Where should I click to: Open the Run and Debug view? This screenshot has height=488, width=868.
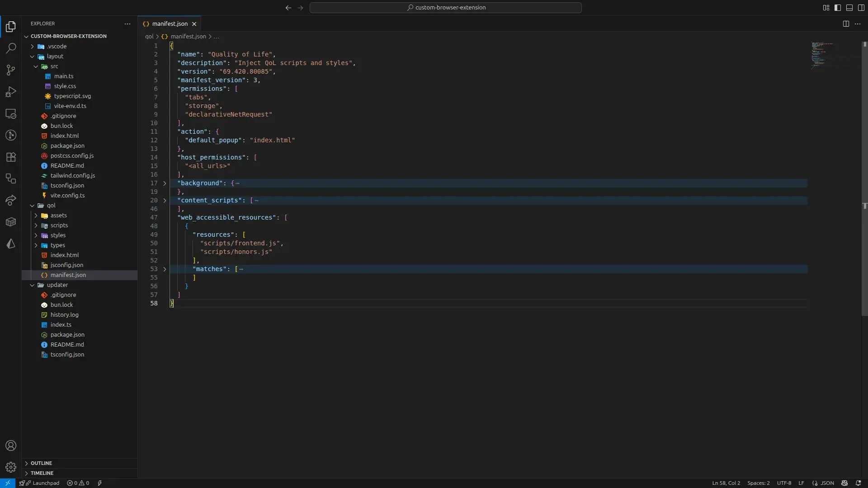10,92
